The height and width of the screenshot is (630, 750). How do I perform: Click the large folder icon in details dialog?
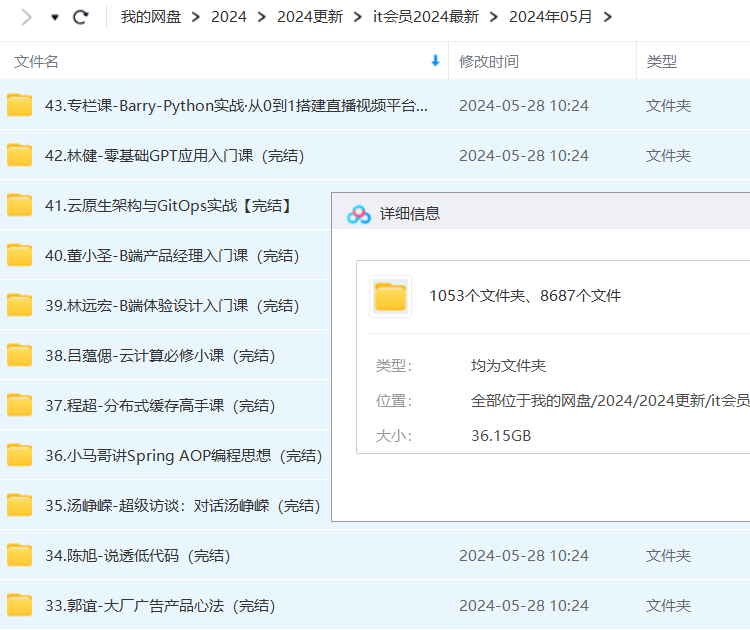tap(390, 296)
